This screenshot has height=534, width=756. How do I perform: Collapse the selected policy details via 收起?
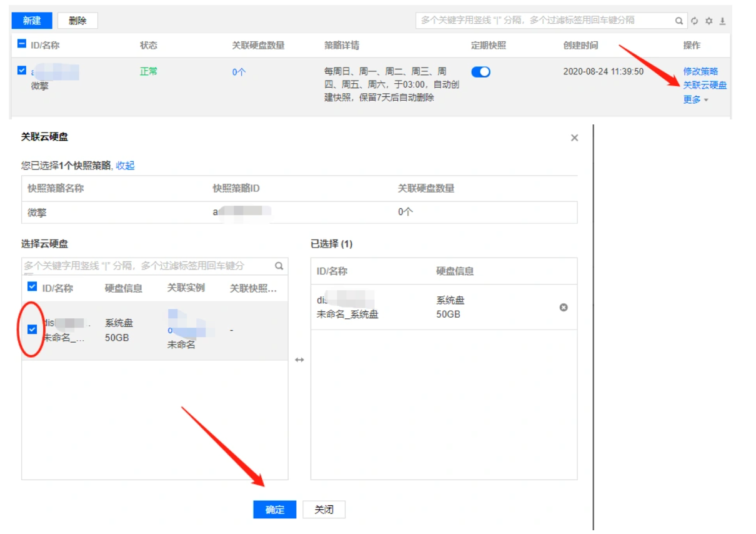tap(125, 166)
